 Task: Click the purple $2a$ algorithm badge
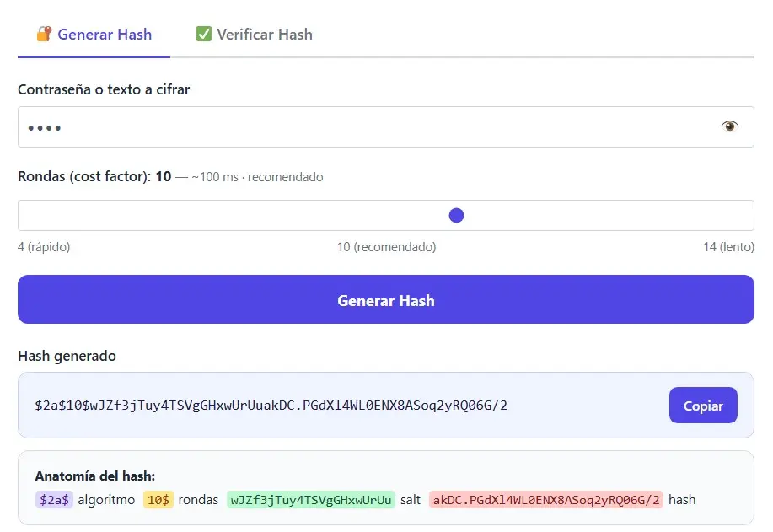coord(54,500)
